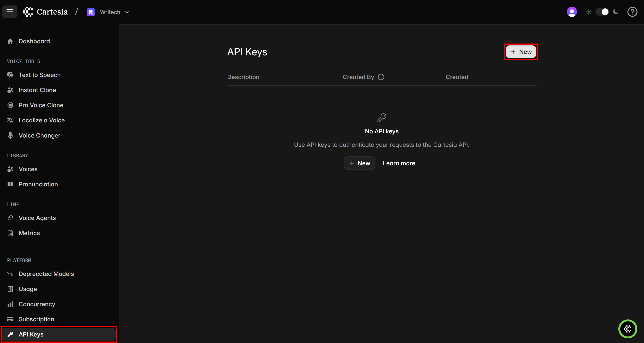Click the Writech organization badge icon
Image resolution: width=644 pixels, height=343 pixels.
pyautogui.click(x=91, y=12)
